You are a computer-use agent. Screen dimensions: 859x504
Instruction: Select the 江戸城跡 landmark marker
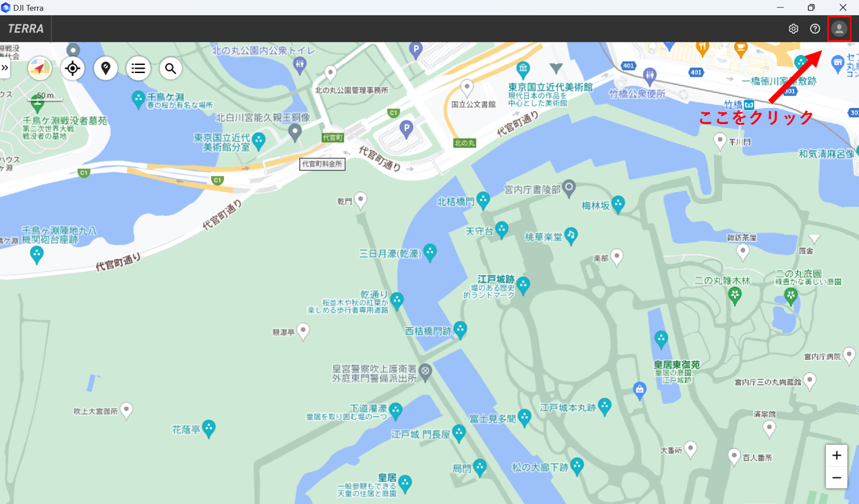[x=523, y=285]
